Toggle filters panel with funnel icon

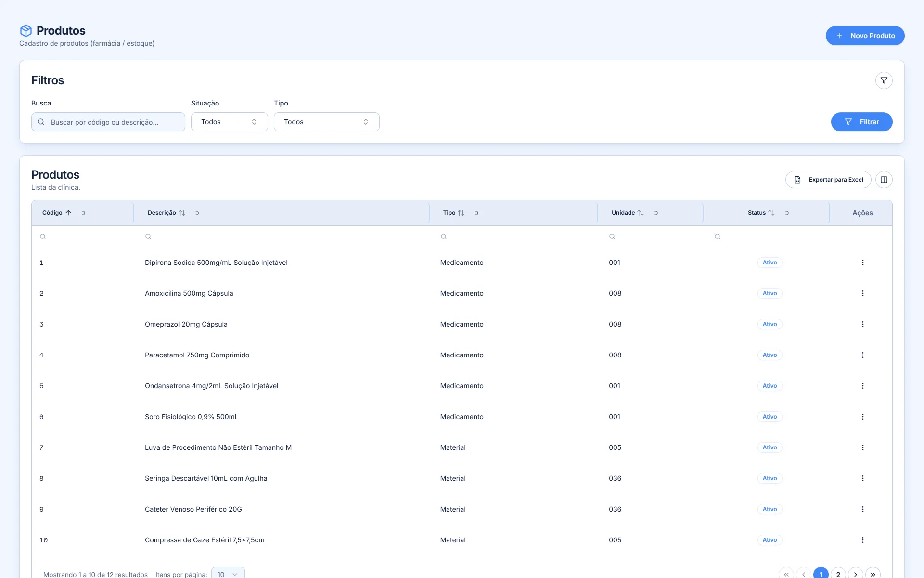click(x=884, y=80)
